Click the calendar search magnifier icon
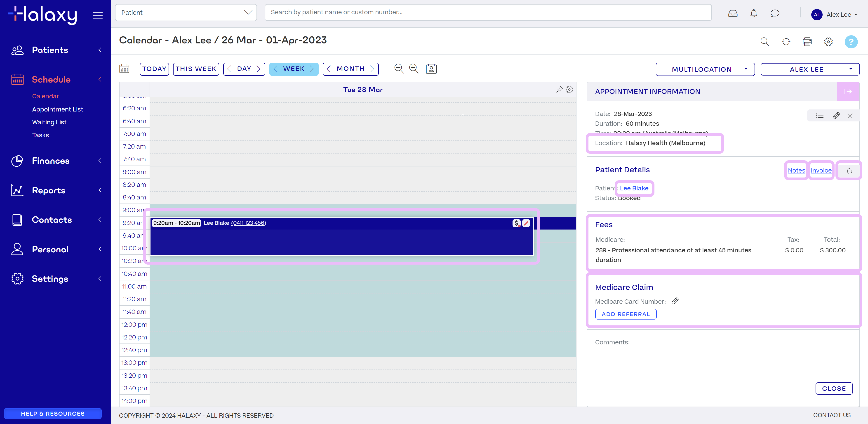 tap(764, 41)
